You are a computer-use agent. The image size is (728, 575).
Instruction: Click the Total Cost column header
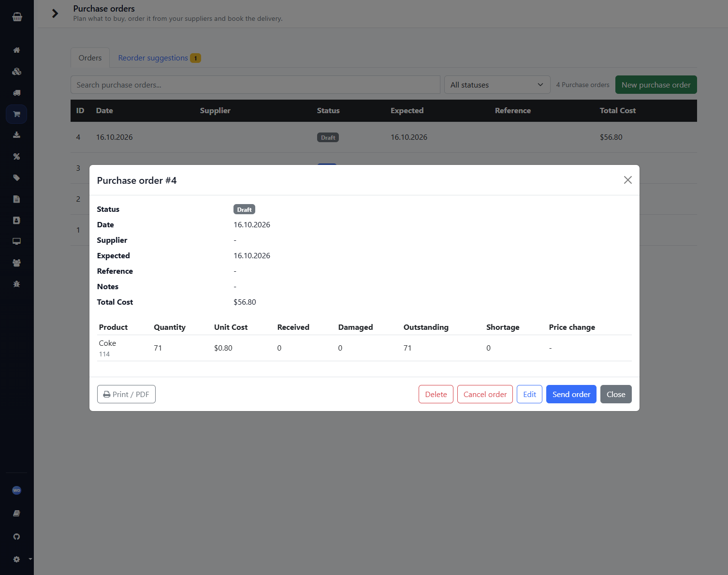[618, 110]
